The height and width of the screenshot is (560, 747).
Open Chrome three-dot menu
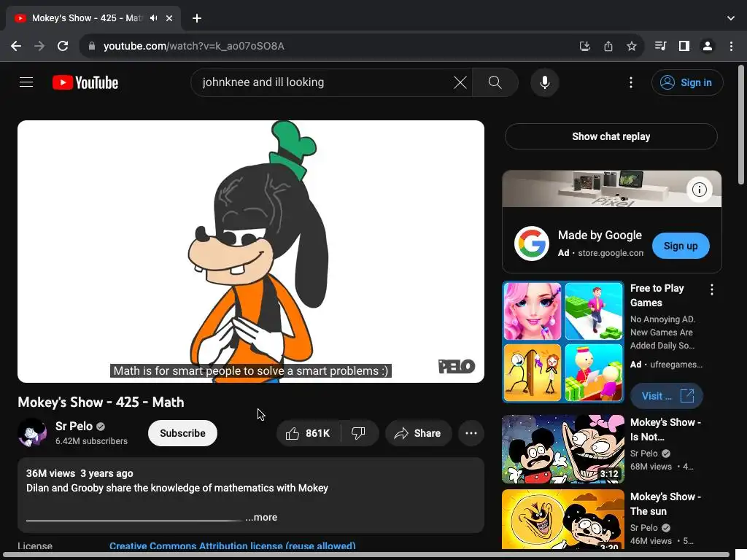(x=731, y=46)
